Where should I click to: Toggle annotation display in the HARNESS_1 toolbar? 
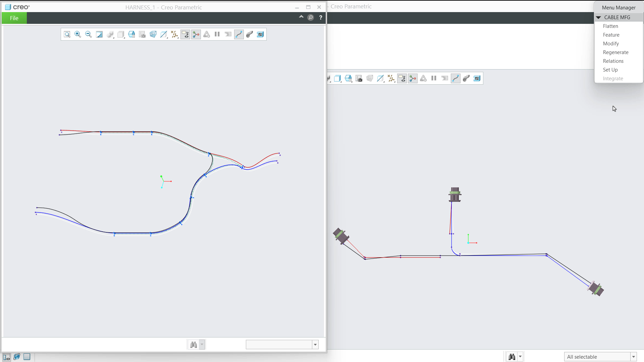[185, 34]
